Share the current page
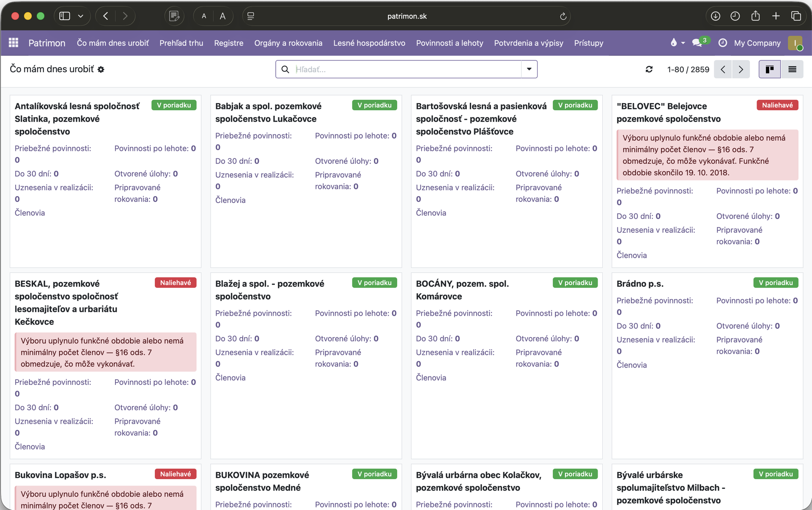This screenshot has width=812, height=510. point(755,16)
